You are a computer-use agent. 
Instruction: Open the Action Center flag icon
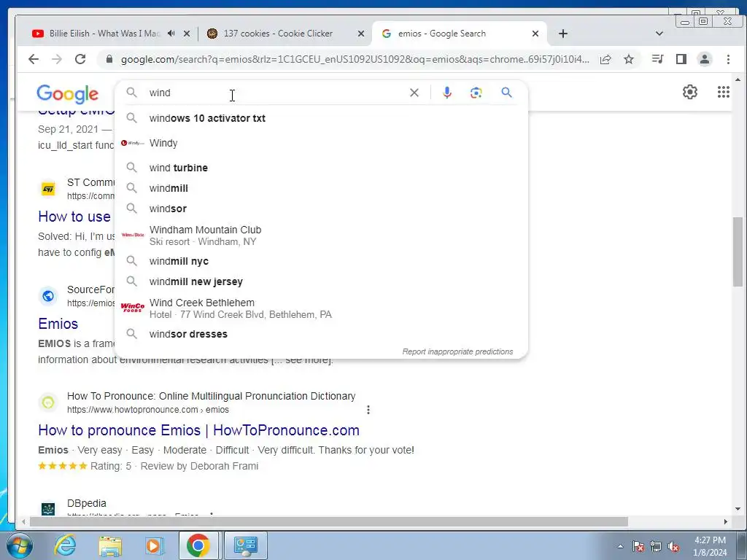638,547
